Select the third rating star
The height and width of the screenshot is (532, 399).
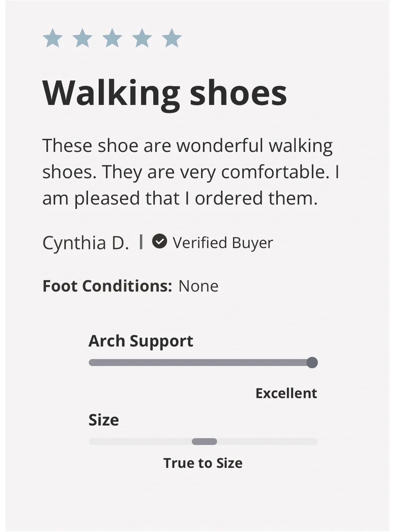coord(112,38)
